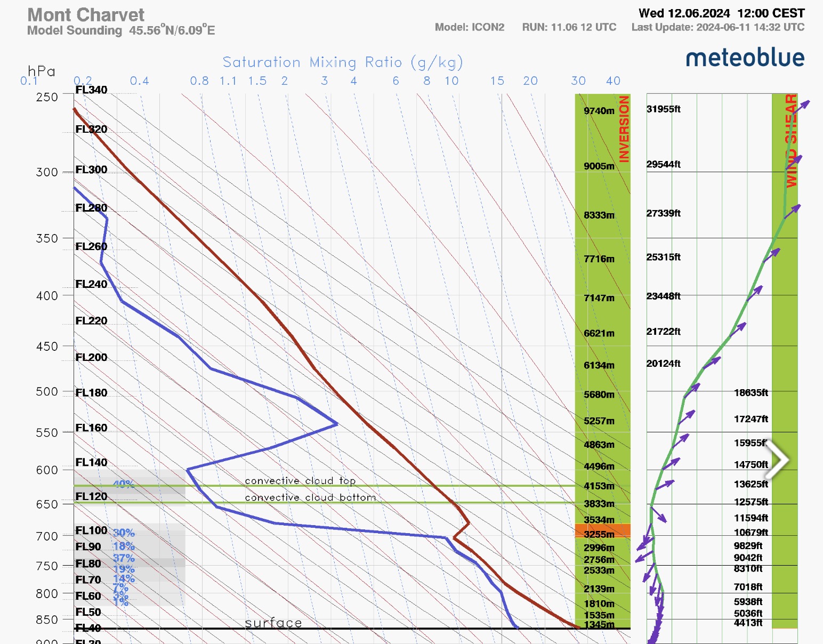Click the topmost purple wind arrow
823x644 pixels.
802,105
